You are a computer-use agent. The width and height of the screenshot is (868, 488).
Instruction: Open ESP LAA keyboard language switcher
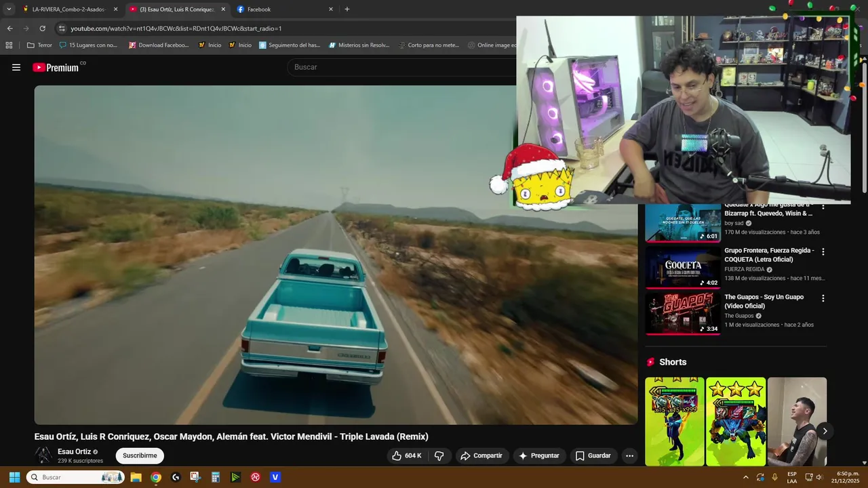[x=792, y=477]
